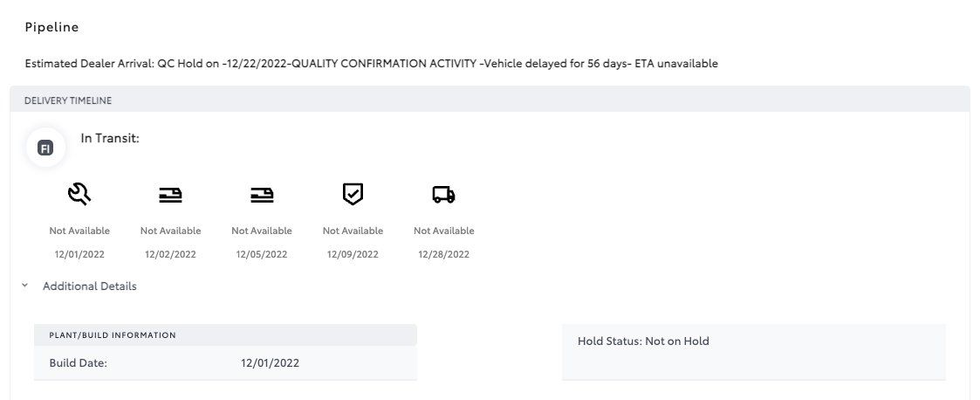Image resolution: width=980 pixels, height=400 pixels.
Task: Click the Hold Status: Not on Hold text
Action: 643,341
